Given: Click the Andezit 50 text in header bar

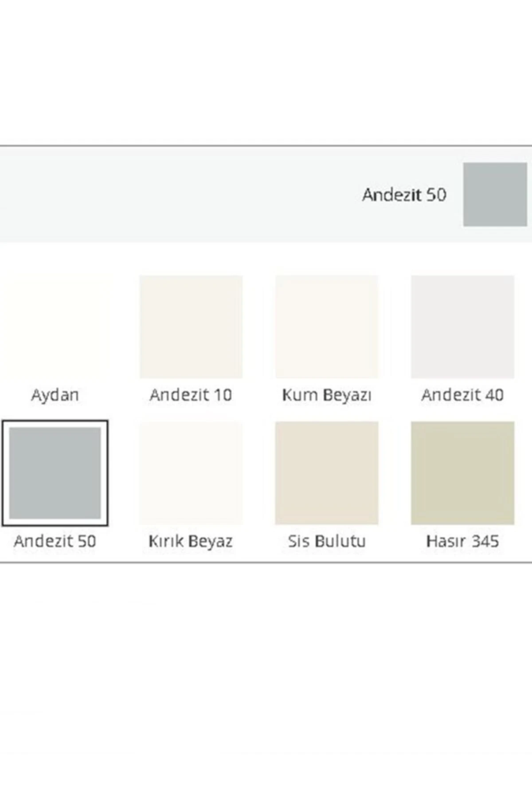Looking at the screenshot, I should tap(404, 195).
